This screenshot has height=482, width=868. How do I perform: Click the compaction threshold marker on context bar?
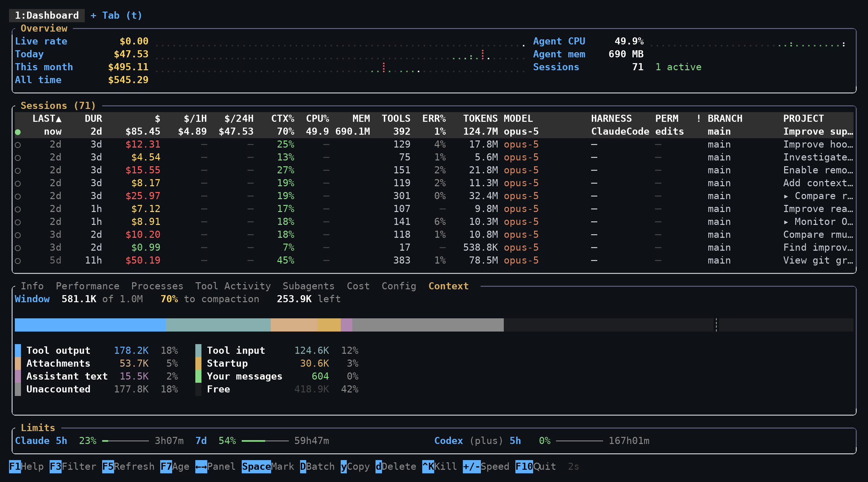(x=717, y=325)
